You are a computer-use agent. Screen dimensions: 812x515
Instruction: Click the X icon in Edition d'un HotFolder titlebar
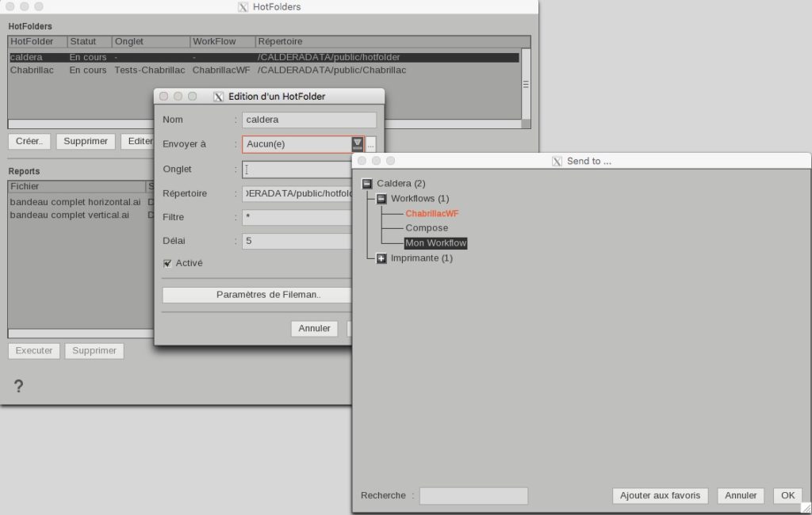click(x=218, y=95)
